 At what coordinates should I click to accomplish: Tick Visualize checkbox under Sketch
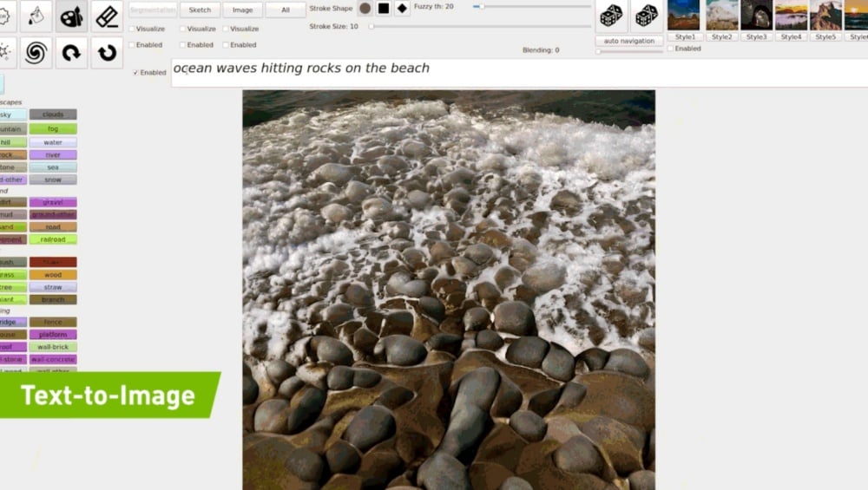182,29
